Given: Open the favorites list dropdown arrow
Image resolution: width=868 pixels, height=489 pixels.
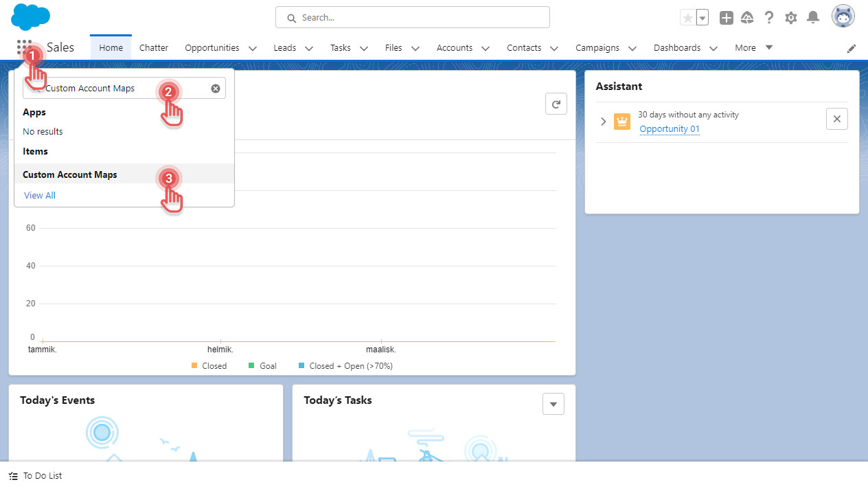Looking at the screenshot, I should coord(701,17).
